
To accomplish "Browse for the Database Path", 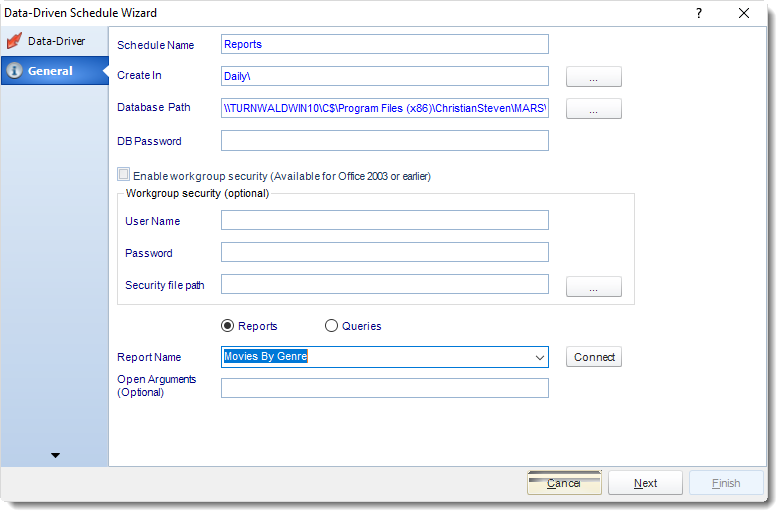I will [594, 109].
